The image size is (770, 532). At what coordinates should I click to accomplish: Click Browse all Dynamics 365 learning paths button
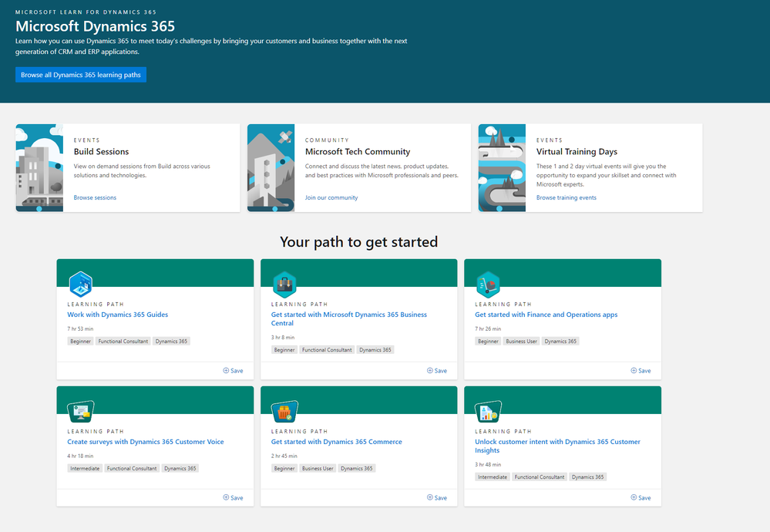point(81,75)
